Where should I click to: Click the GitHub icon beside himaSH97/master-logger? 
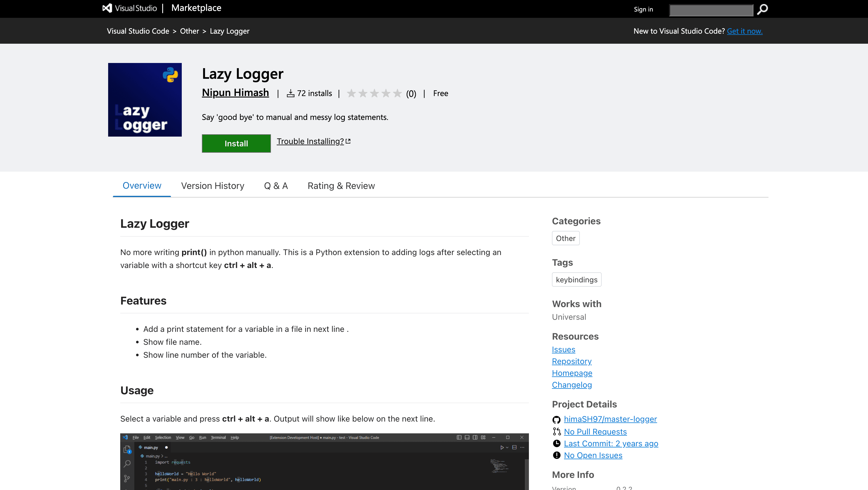tap(557, 420)
